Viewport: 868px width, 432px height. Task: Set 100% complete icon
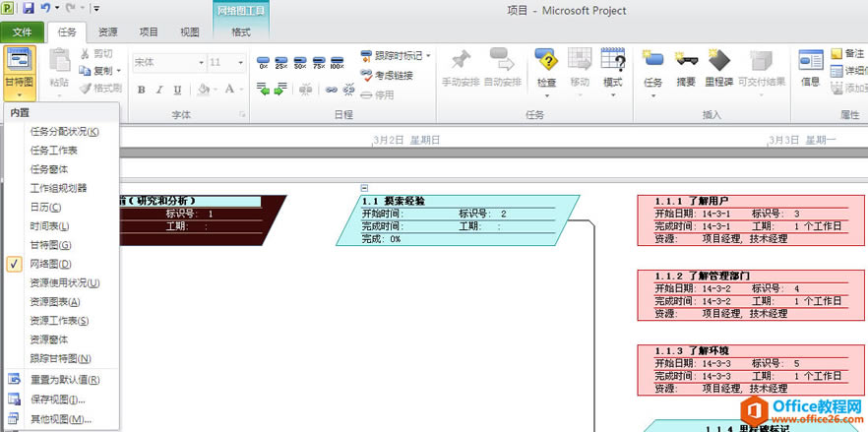[x=338, y=62]
